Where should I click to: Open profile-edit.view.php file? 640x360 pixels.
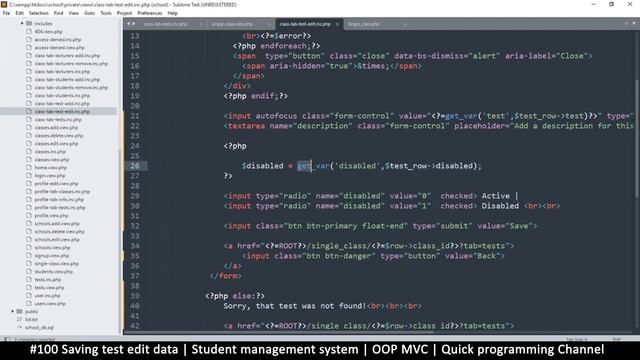coord(56,183)
